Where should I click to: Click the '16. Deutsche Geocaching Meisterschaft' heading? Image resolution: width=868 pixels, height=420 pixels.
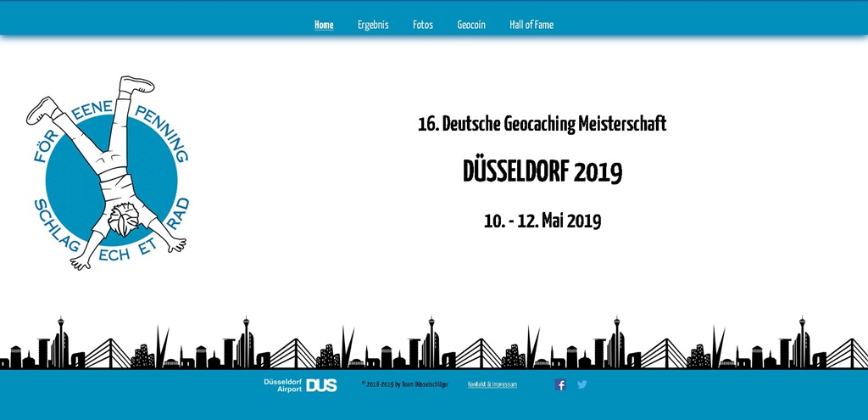[542, 124]
